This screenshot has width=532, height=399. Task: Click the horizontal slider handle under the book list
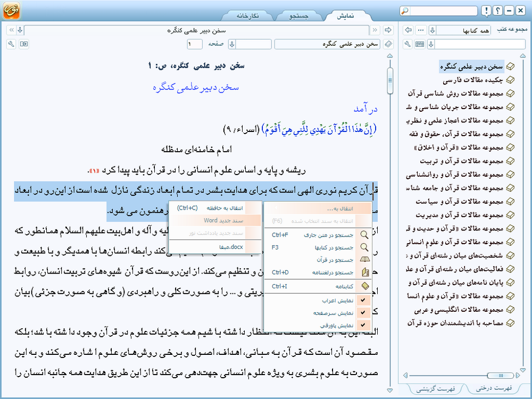[x=500, y=375]
